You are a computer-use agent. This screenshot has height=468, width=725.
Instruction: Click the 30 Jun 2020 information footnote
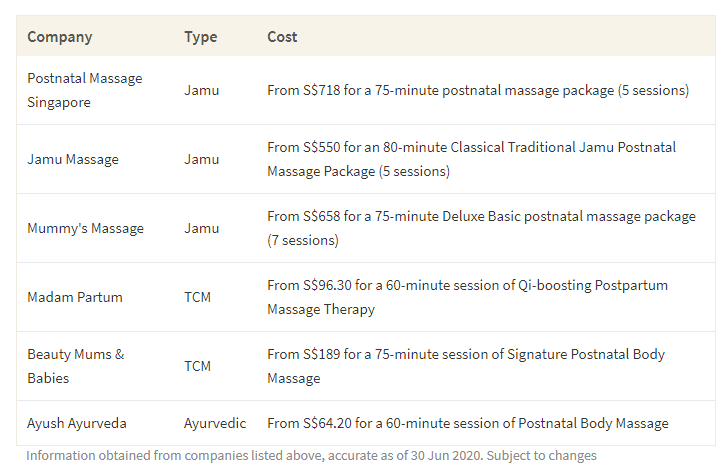(x=311, y=456)
